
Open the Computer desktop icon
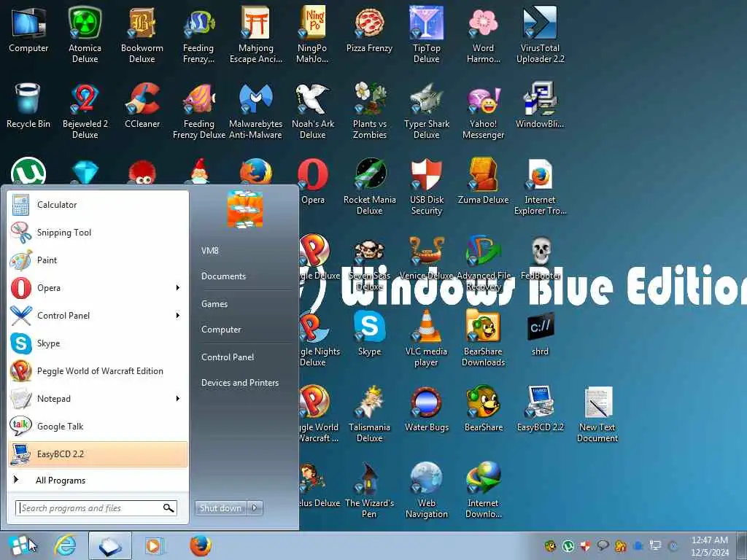pos(28,29)
